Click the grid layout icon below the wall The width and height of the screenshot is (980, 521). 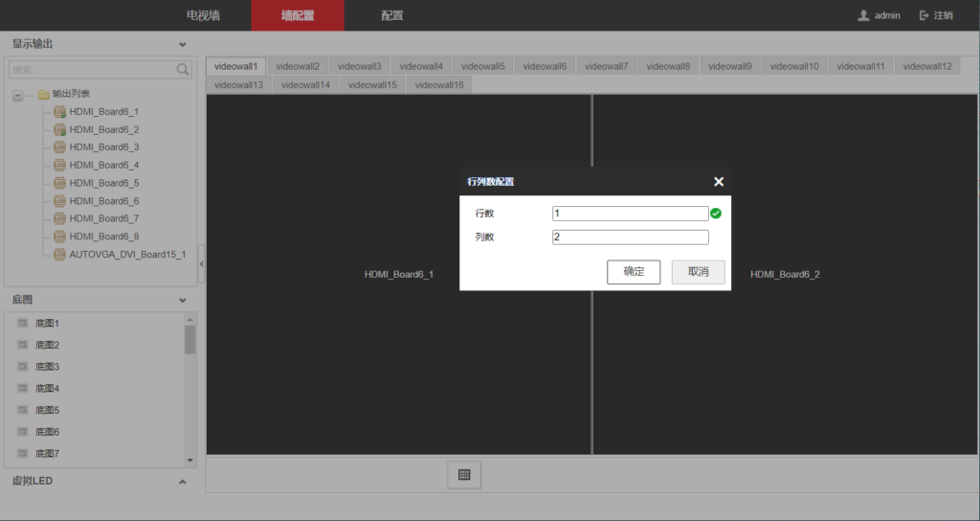pos(464,475)
